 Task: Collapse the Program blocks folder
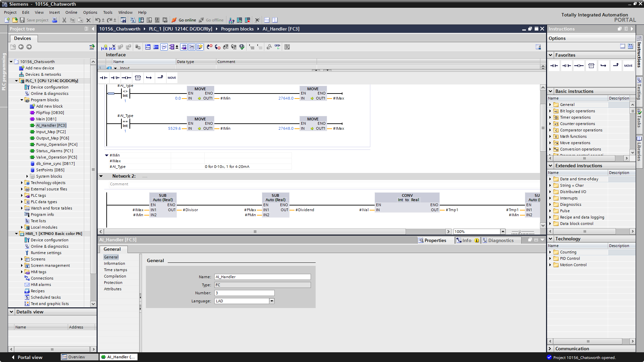tap(21, 100)
